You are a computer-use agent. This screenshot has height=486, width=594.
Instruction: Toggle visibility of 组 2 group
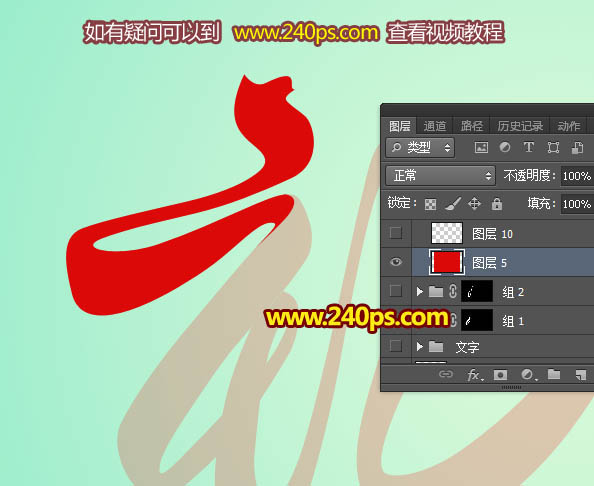[x=396, y=291]
